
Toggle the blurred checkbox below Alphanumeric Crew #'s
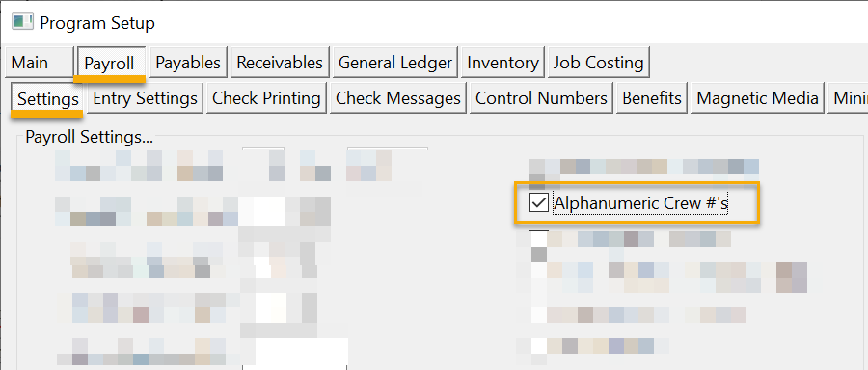[538, 239]
